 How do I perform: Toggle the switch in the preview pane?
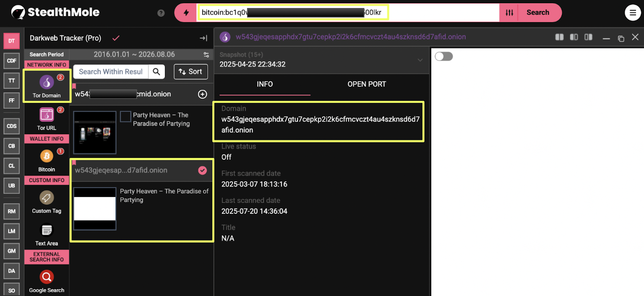[x=444, y=56]
